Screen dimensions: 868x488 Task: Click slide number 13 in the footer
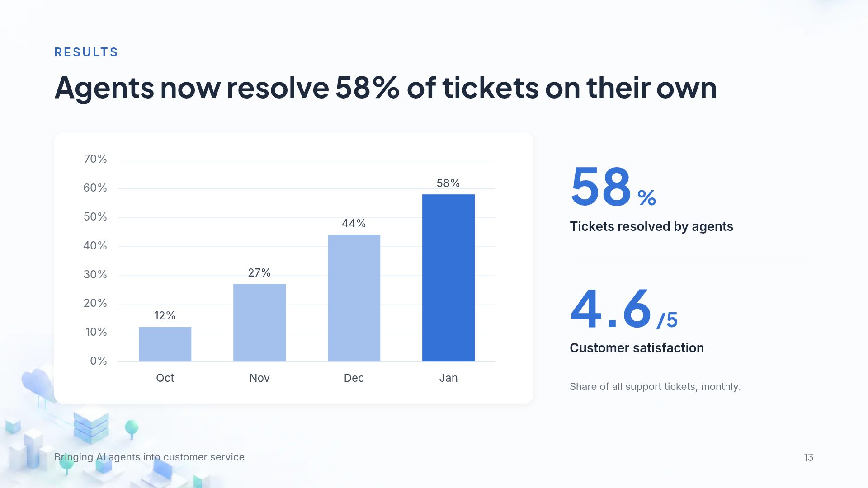[x=808, y=457]
